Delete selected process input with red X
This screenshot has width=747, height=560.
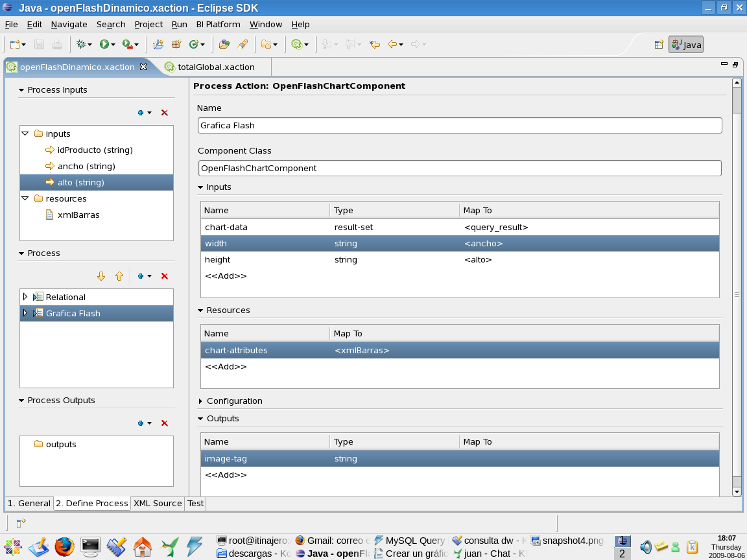(x=164, y=113)
